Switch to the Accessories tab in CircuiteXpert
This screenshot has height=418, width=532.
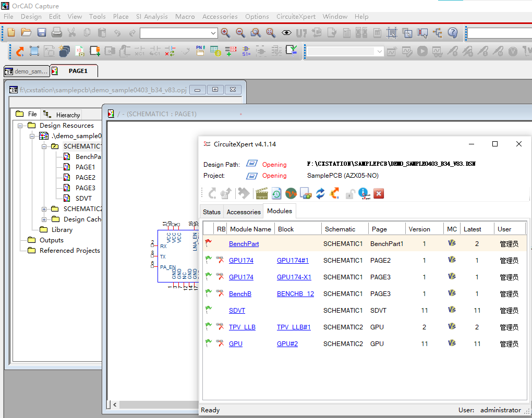pyautogui.click(x=244, y=212)
